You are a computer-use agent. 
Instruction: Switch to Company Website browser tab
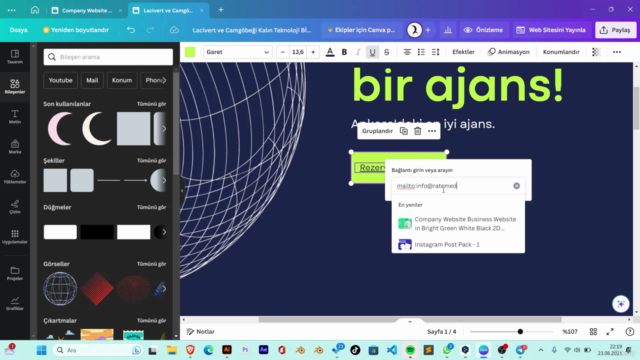pyautogui.click(x=87, y=10)
